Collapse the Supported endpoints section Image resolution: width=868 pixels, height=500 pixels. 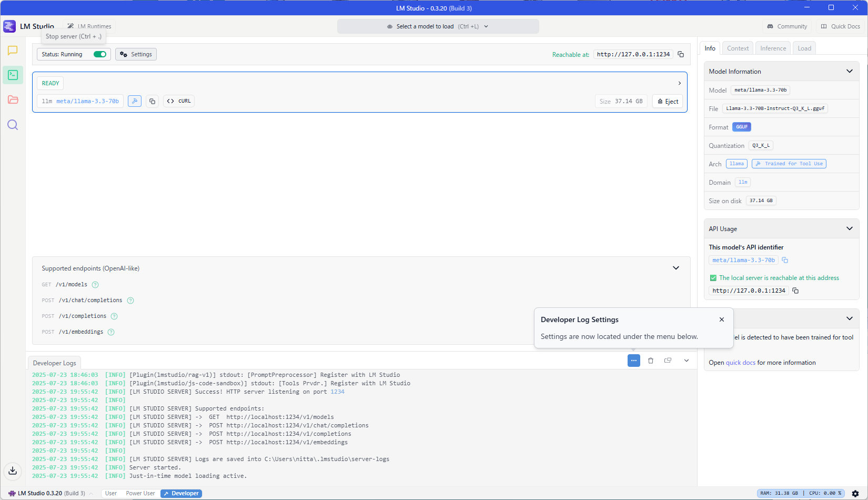[x=676, y=268]
